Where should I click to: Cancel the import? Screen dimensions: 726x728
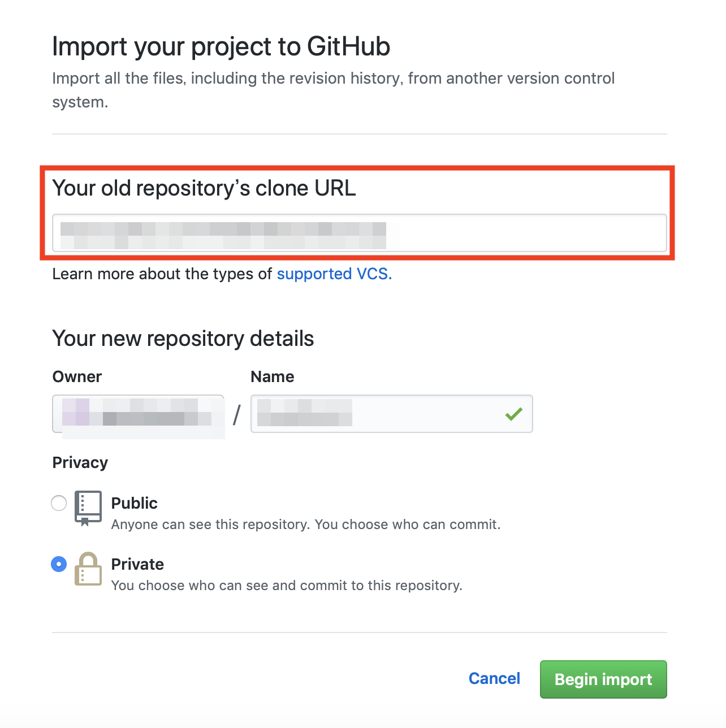[x=494, y=679]
